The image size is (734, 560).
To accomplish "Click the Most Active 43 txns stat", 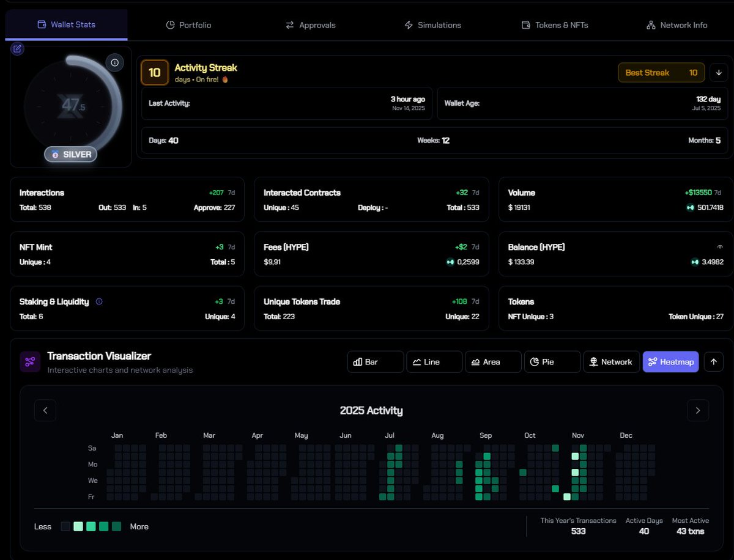I will (691, 526).
